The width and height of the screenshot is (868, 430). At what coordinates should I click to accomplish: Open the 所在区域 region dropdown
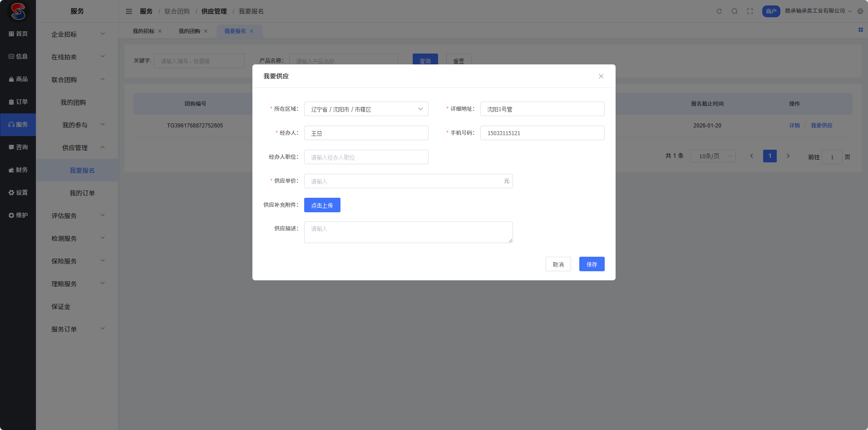tap(366, 109)
